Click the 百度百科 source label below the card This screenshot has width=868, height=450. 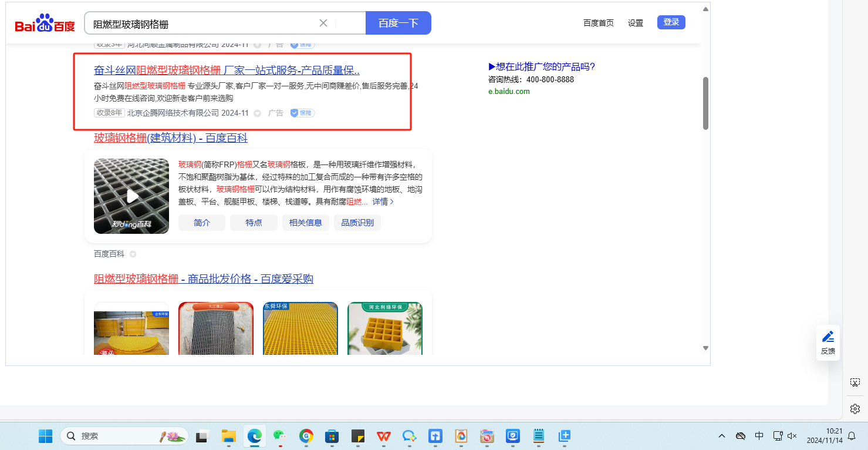click(x=109, y=254)
